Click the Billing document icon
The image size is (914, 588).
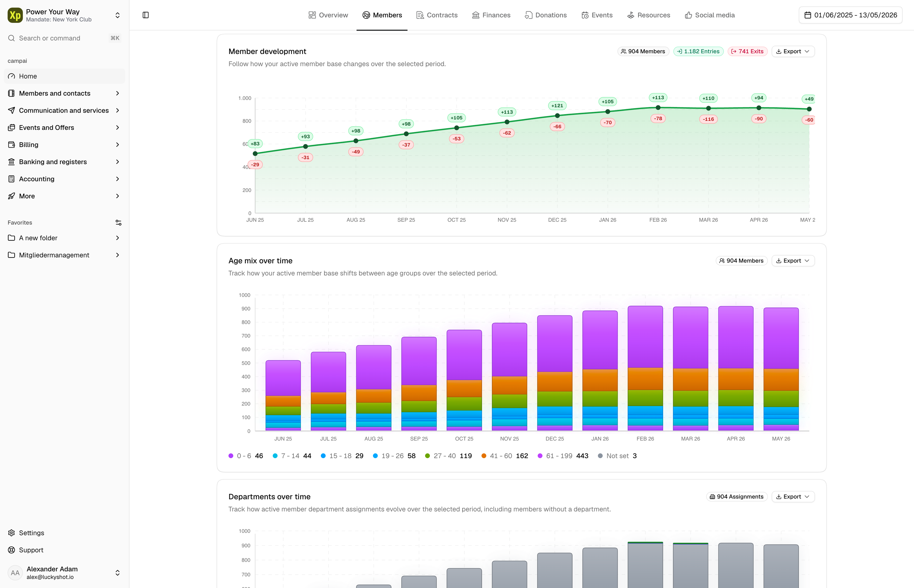pyautogui.click(x=11, y=145)
